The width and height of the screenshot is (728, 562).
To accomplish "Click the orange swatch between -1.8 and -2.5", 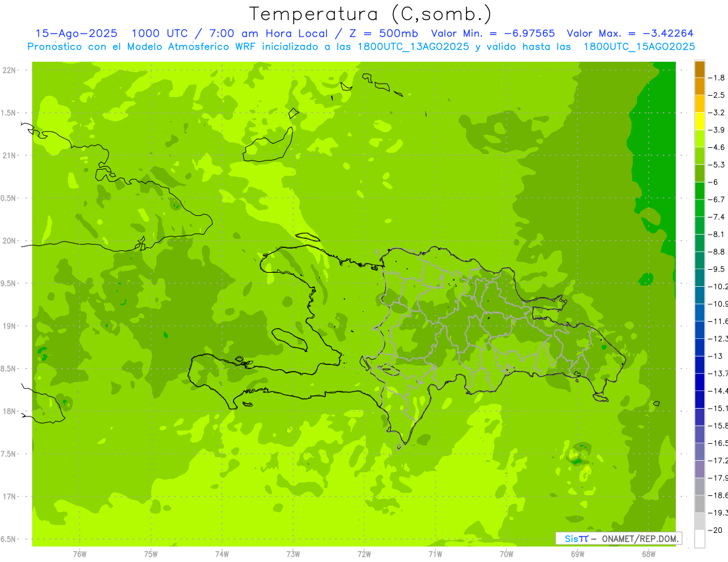I will tap(699, 86).
